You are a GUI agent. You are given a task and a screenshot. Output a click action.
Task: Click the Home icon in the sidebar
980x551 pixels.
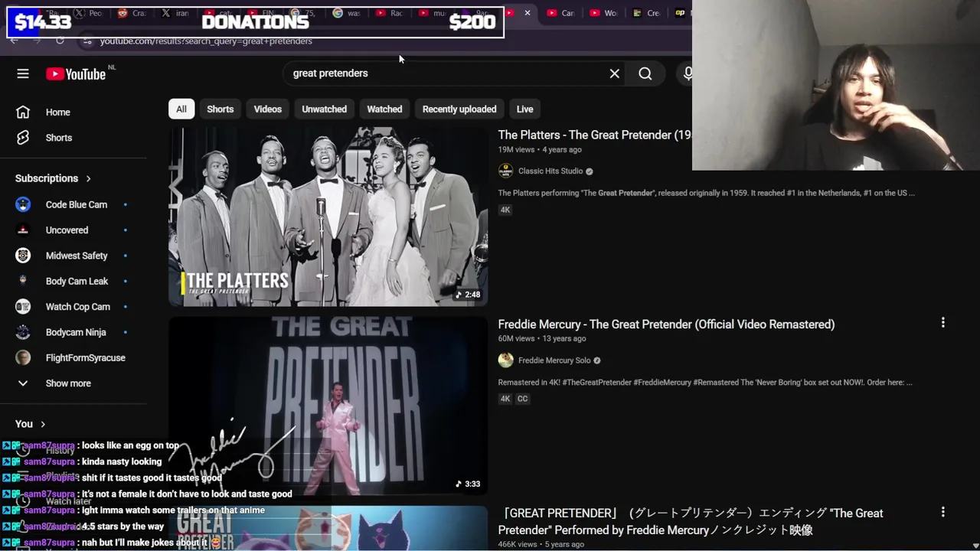23,112
